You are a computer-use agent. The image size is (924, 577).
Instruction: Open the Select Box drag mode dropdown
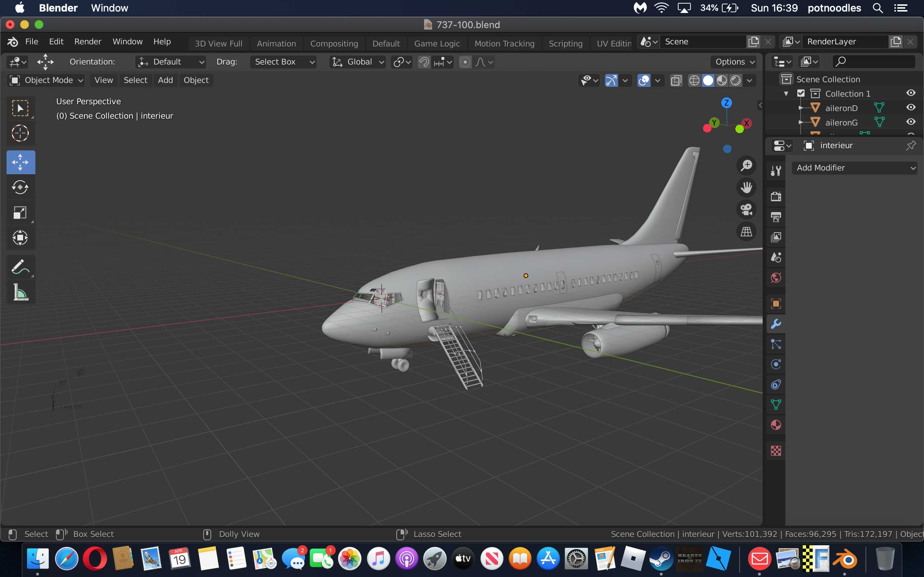(283, 61)
